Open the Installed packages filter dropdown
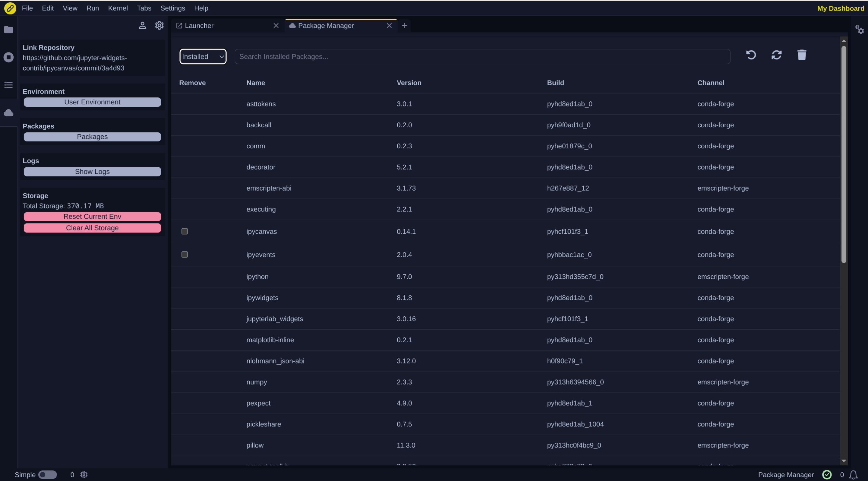The image size is (868, 481). point(203,56)
